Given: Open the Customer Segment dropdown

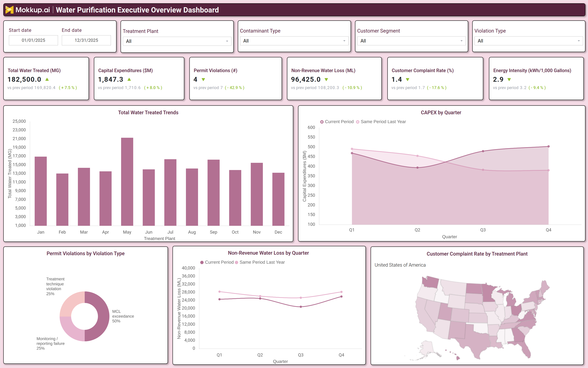Looking at the screenshot, I should pyautogui.click(x=411, y=41).
